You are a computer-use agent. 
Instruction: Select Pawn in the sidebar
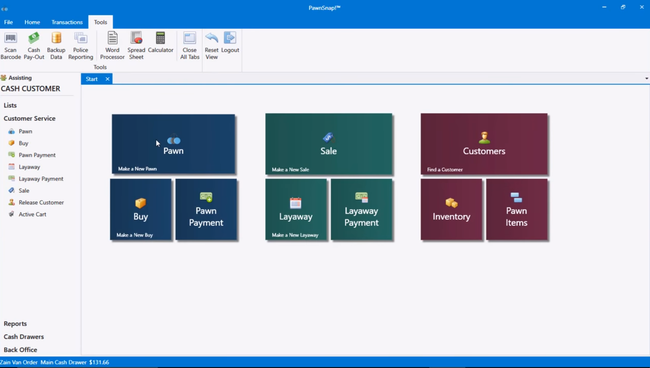pos(25,131)
